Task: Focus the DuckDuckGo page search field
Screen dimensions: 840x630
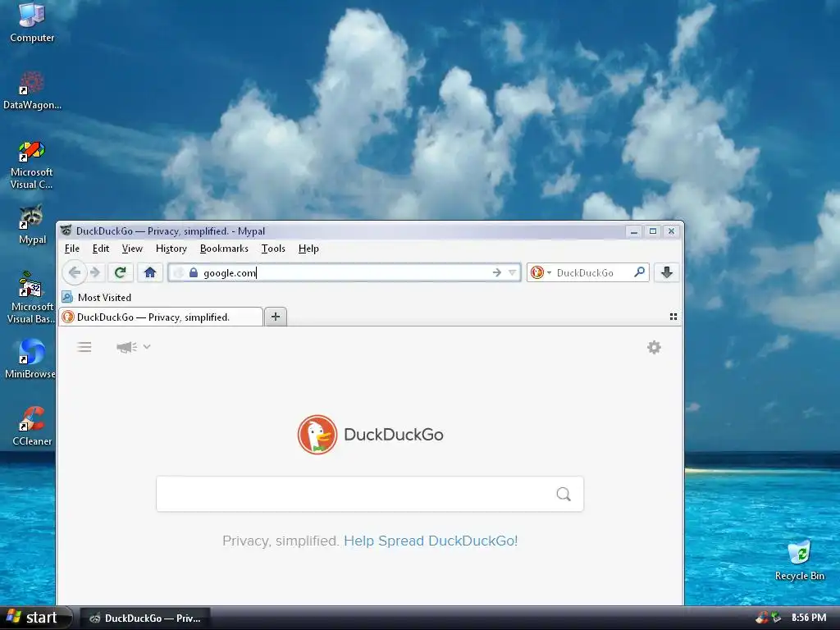Action: [370, 494]
